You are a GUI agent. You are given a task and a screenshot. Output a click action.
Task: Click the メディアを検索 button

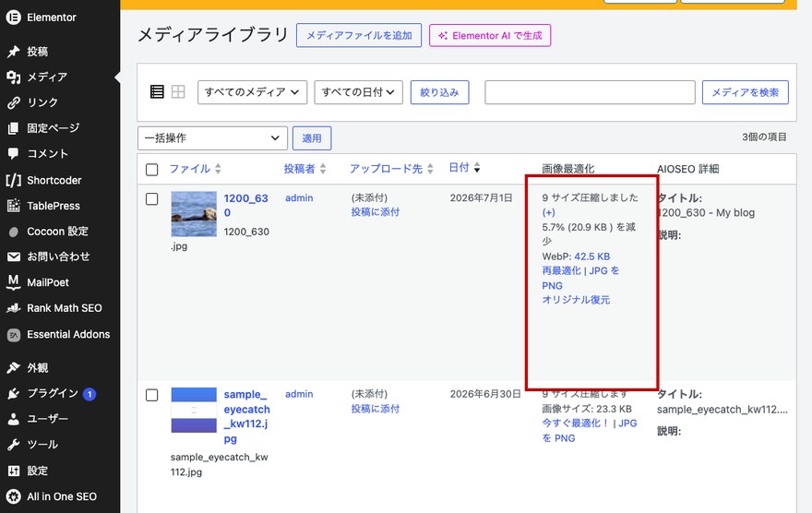click(x=746, y=92)
